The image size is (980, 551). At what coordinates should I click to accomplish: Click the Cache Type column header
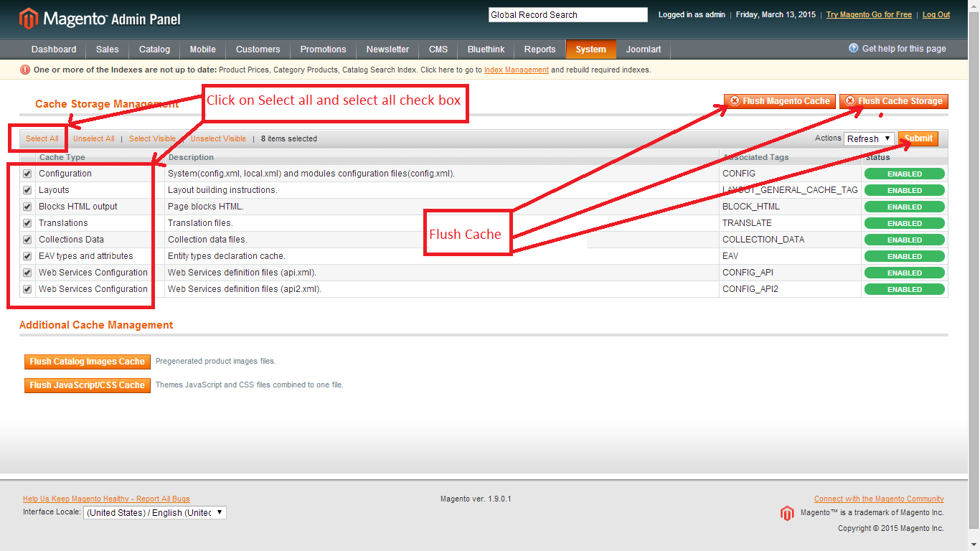62,157
